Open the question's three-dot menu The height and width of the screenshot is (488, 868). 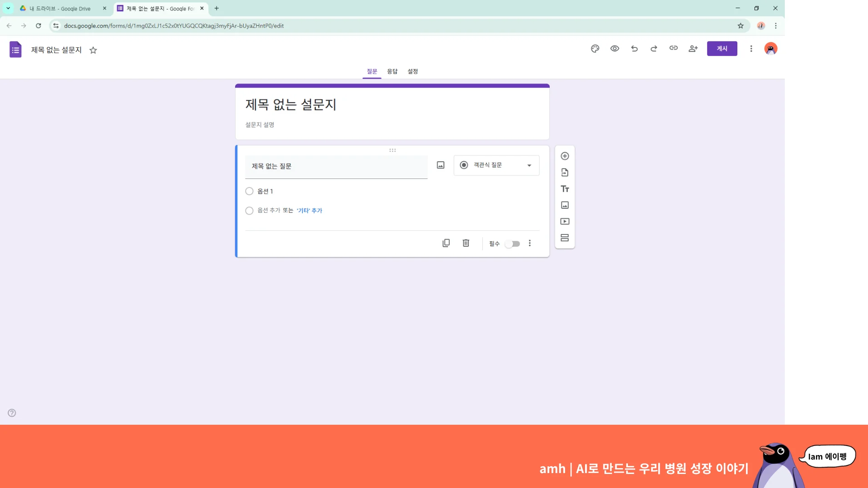529,243
